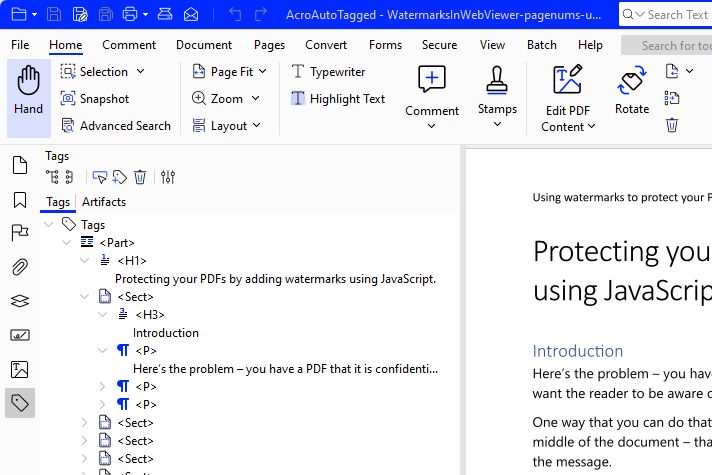Viewport: 712px width, 475px height.
Task: Open the Stamps dropdown
Action: click(497, 124)
